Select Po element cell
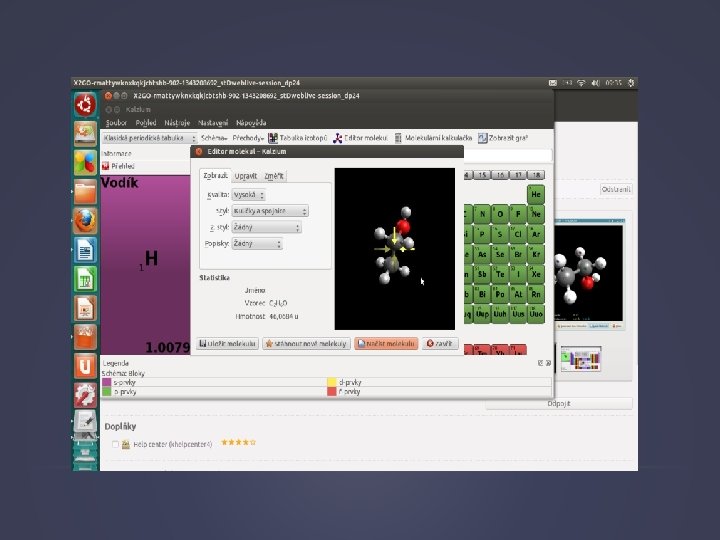Viewport: 720px width, 540px height. [500, 294]
